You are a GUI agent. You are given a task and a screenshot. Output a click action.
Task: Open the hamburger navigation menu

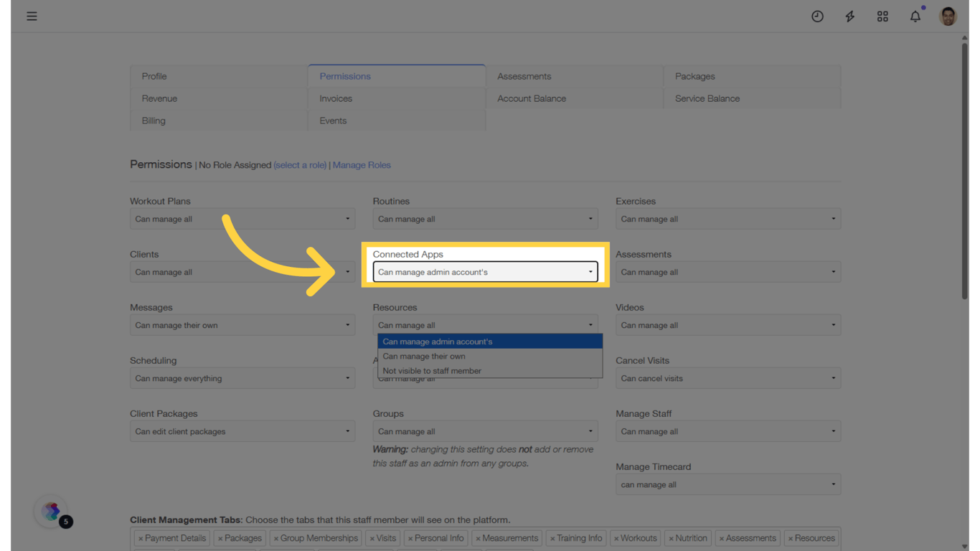(32, 16)
